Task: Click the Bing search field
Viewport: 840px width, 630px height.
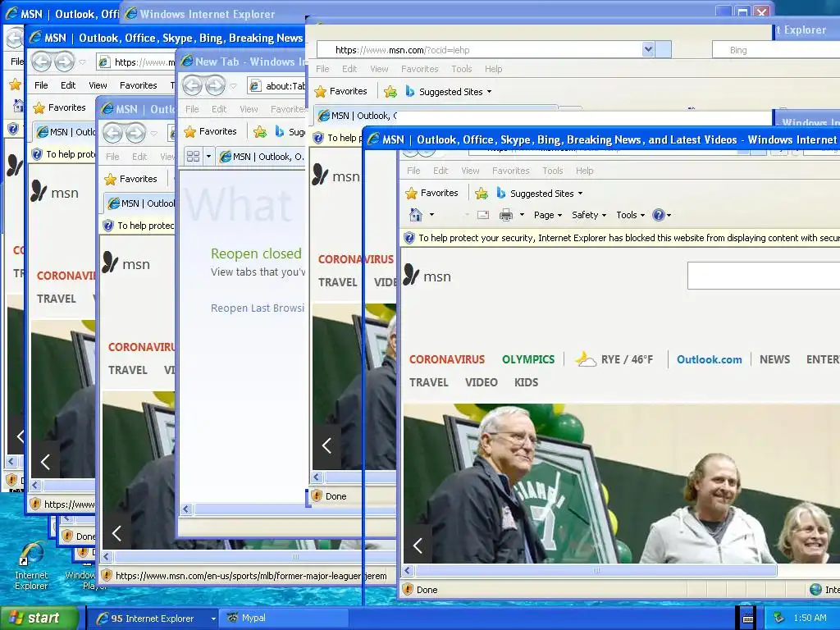Action: point(776,50)
